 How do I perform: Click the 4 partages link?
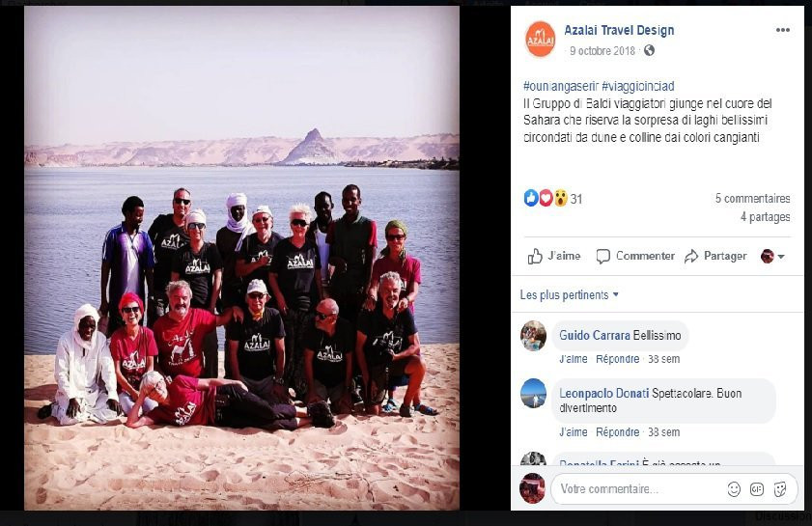765,217
